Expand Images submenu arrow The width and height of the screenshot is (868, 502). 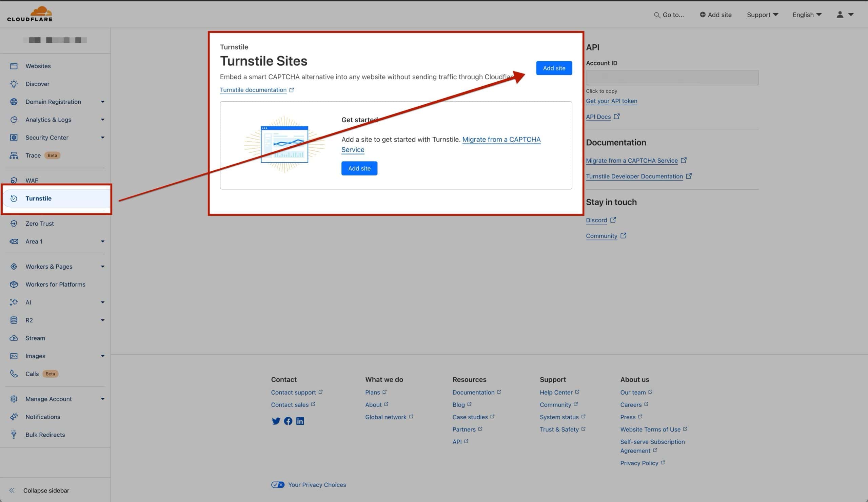(x=103, y=356)
